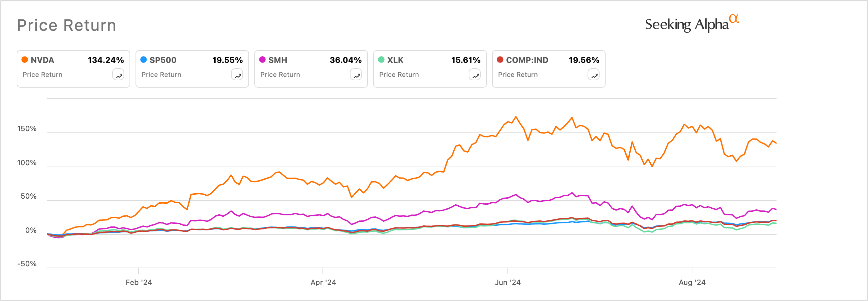Click the SMH trend chart icon
The width and height of the screenshot is (868, 301).
(x=356, y=75)
